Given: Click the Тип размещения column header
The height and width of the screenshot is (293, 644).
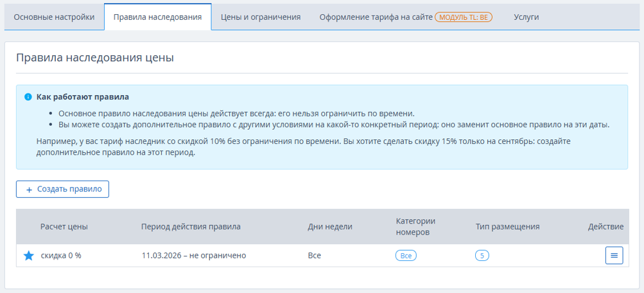Looking at the screenshot, I should coord(507,227).
